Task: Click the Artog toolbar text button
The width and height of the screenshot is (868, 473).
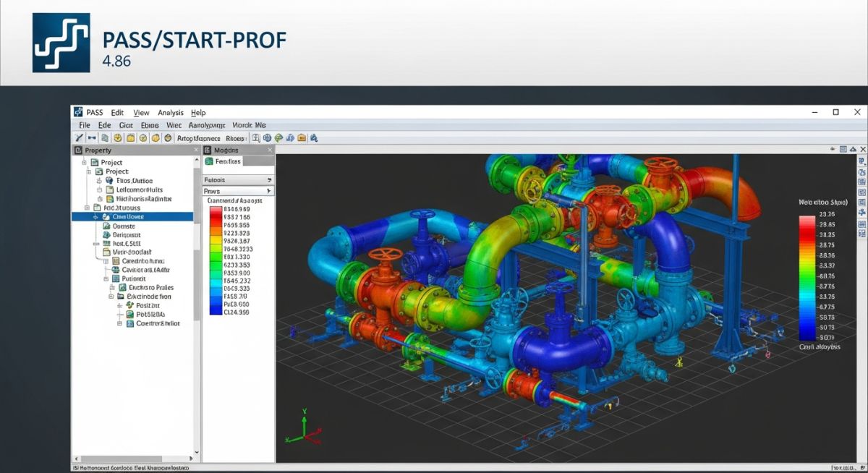Action: point(199,137)
